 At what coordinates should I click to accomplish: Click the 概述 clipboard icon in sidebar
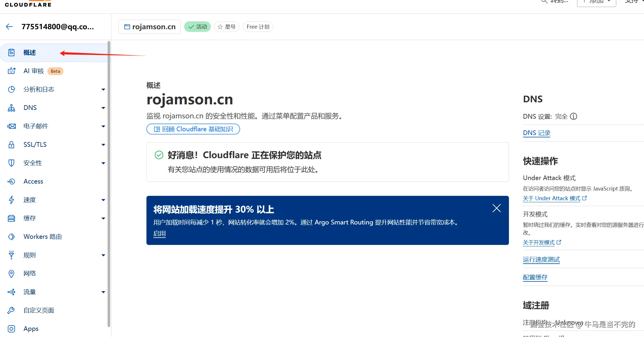point(11,53)
